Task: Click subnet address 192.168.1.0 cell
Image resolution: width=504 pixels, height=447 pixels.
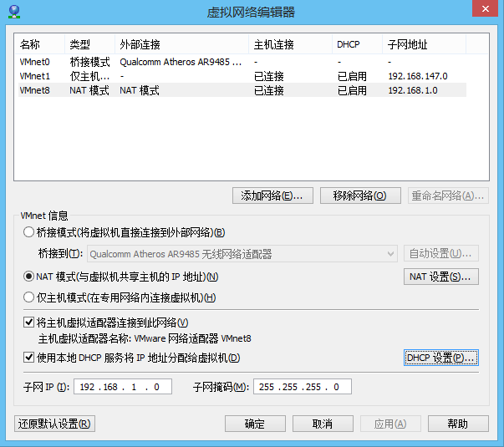Action: click(x=413, y=90)
